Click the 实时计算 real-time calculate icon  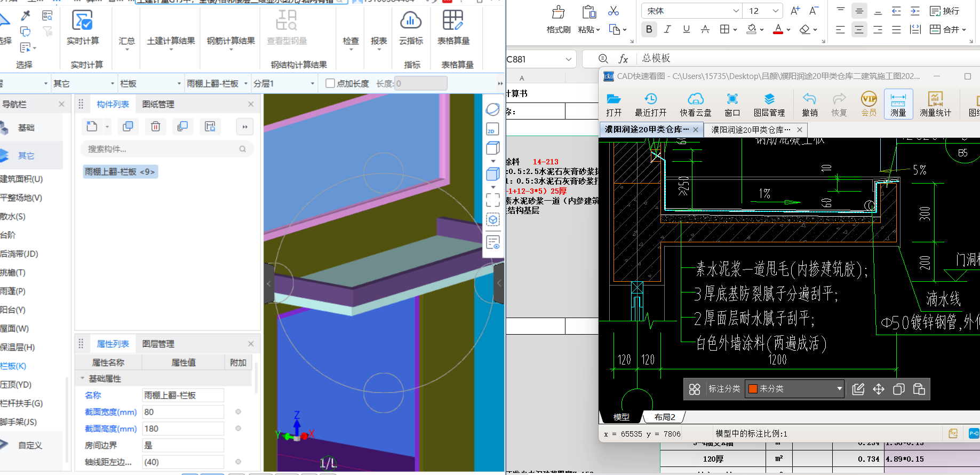tap(82, 21)
